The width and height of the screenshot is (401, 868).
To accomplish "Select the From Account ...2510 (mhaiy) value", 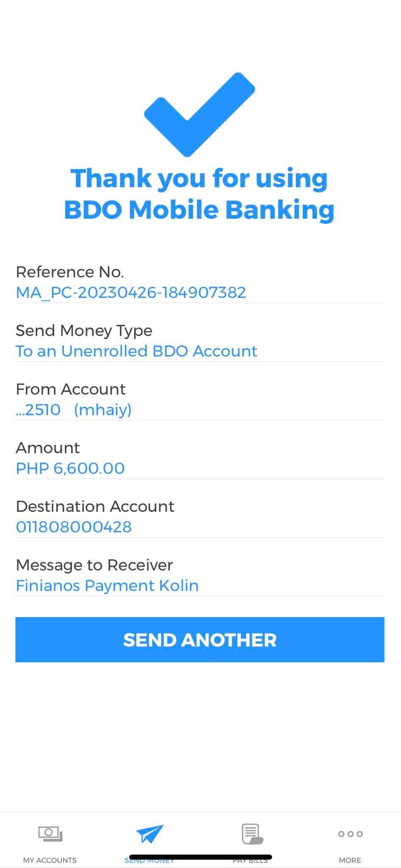I will pyautogui.click(x=74, y=409).
